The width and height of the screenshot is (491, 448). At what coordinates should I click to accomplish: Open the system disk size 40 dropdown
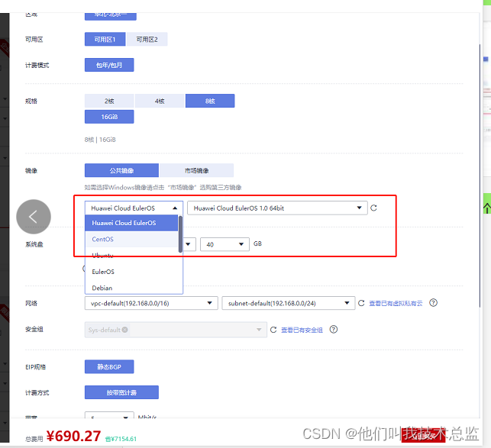225,244
